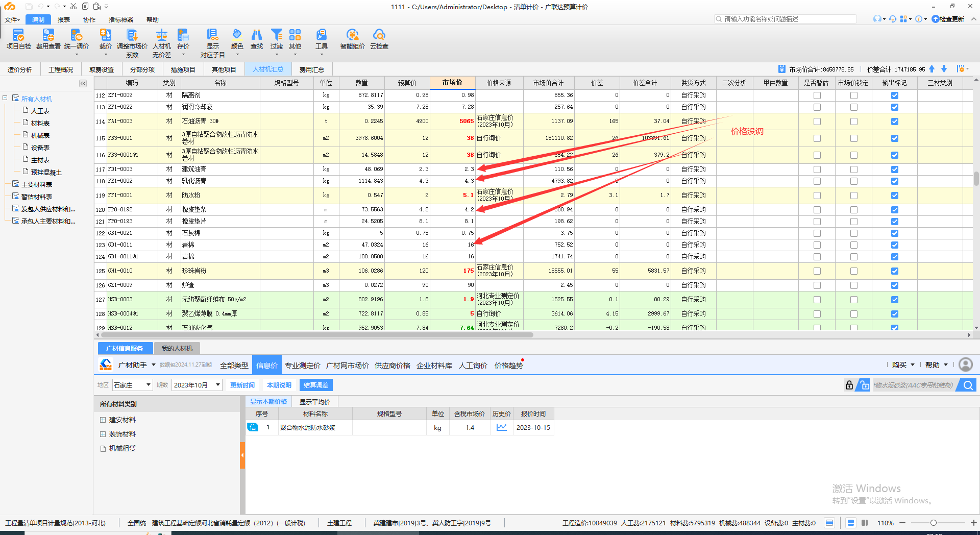This screenshot has width=980, height=535.
Task: Expand the 建安材料 category
Action: [103, 420]
